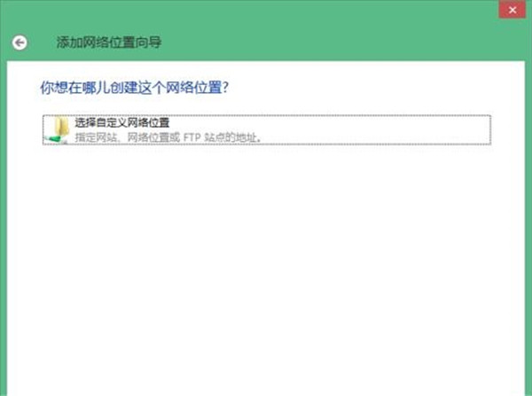Click the heading 你想在哪儿创建这个网络位置?
532x396 pixels.
tap(141, 88)
